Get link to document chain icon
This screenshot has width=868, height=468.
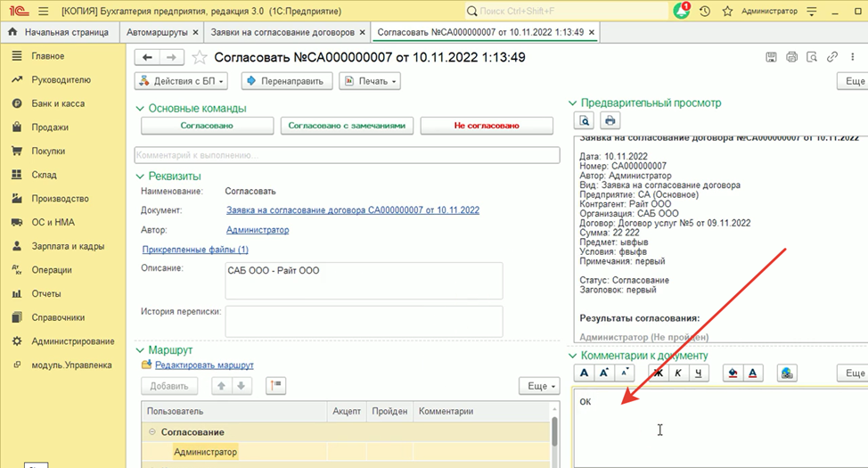pos(832,57)
